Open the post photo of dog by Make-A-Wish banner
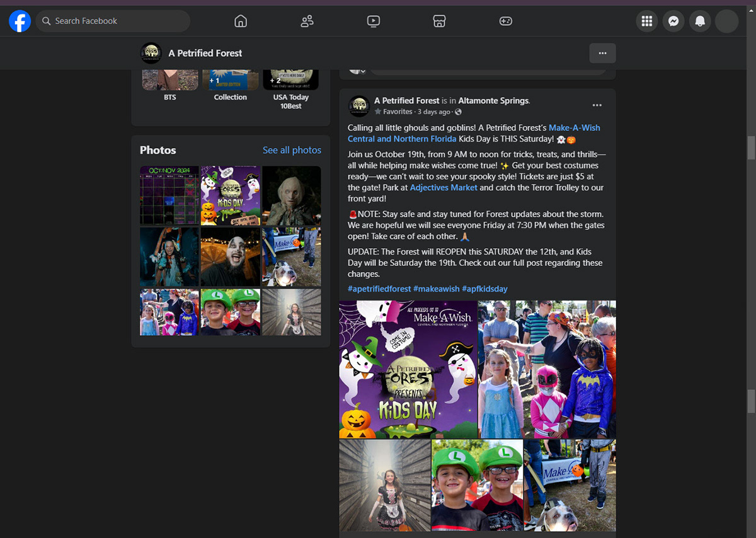The image size is (756, 538). 570,485
